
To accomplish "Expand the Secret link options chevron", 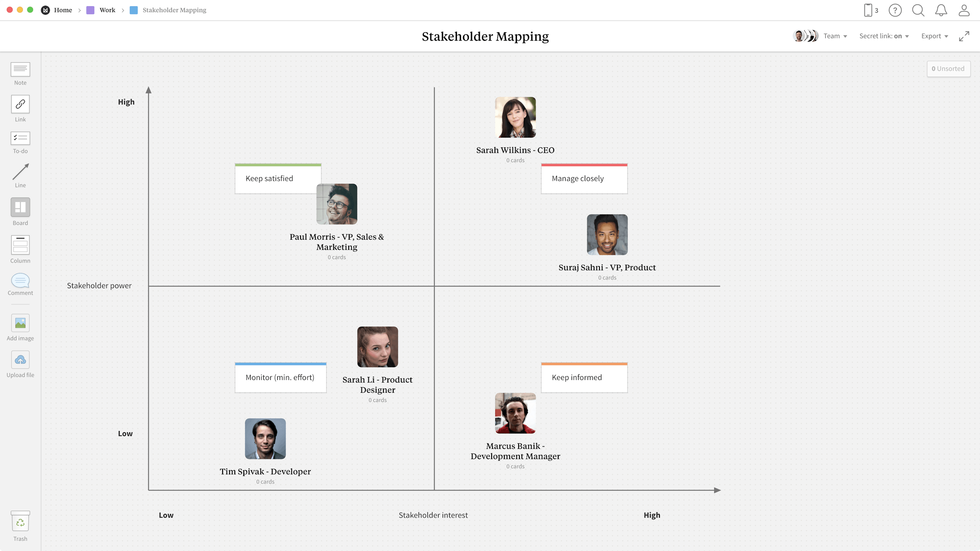I will pos(907,36).
